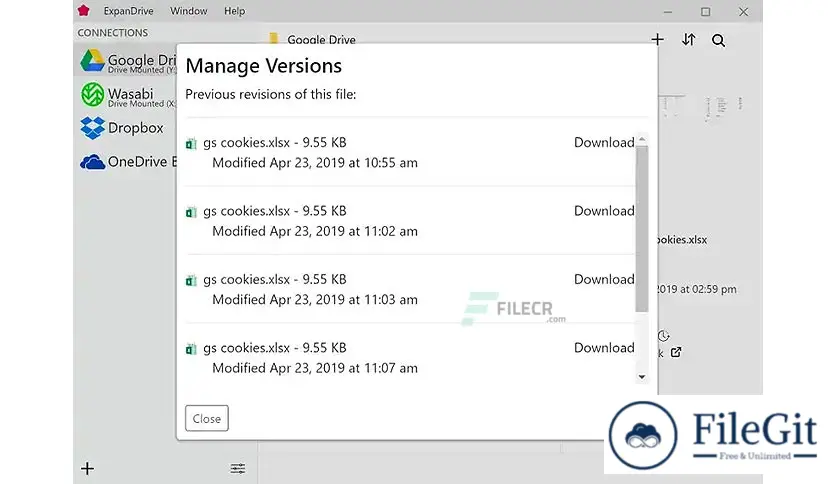Open the ExpanDrive menu

pyautogui.click(x=128, y=11)
